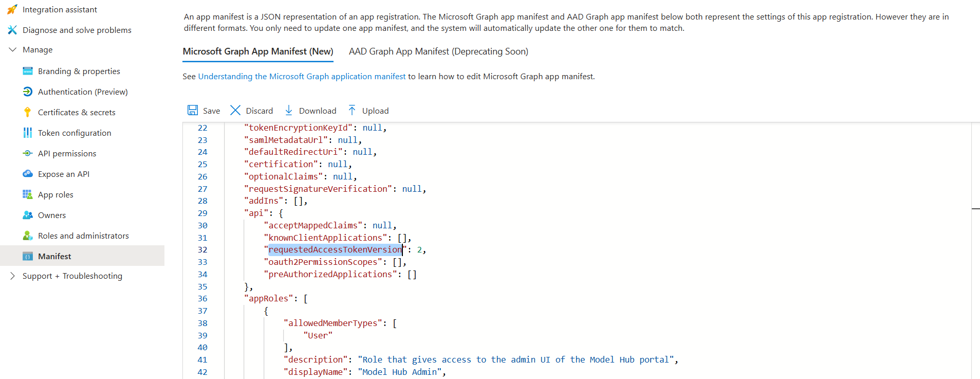Open Roles and administrators page
The image size is (980, 379).
(x=83, y=236)
